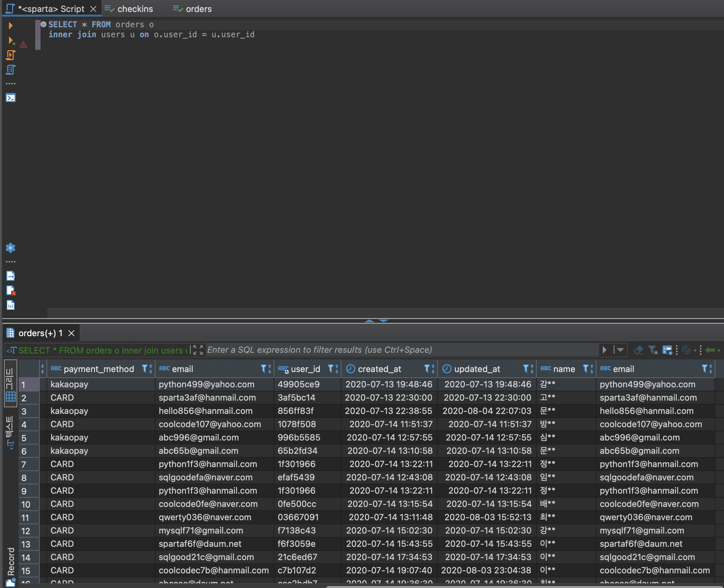Click updated_at value 2020-08-04 22:07:03
This screenshot has width=724, height=588.
click(x=487, y=411)
